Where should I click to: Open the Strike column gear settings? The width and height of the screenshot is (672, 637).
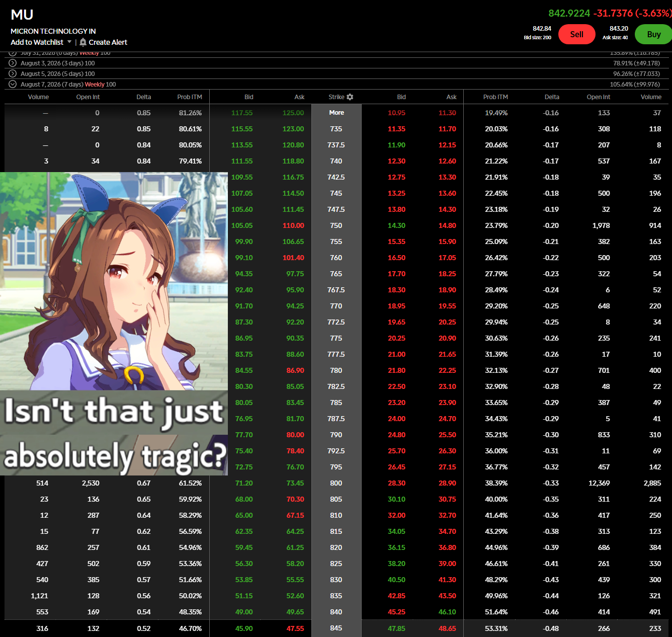click(x=350, y=97)
